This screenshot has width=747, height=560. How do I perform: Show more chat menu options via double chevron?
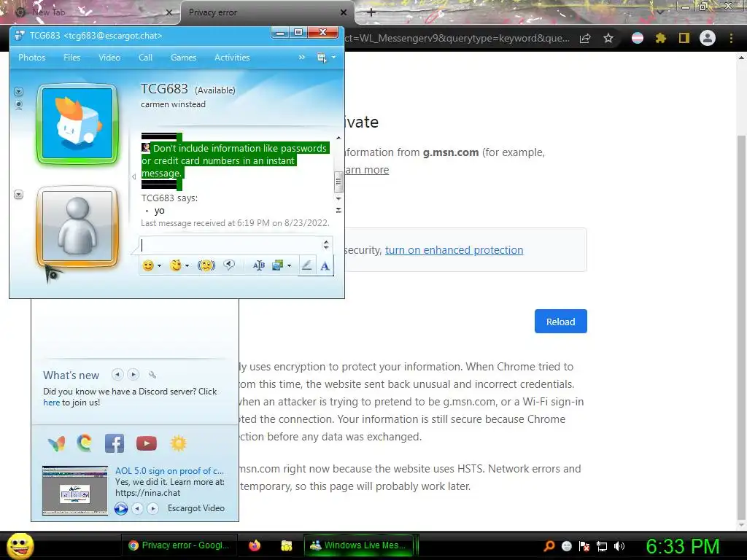301,57
